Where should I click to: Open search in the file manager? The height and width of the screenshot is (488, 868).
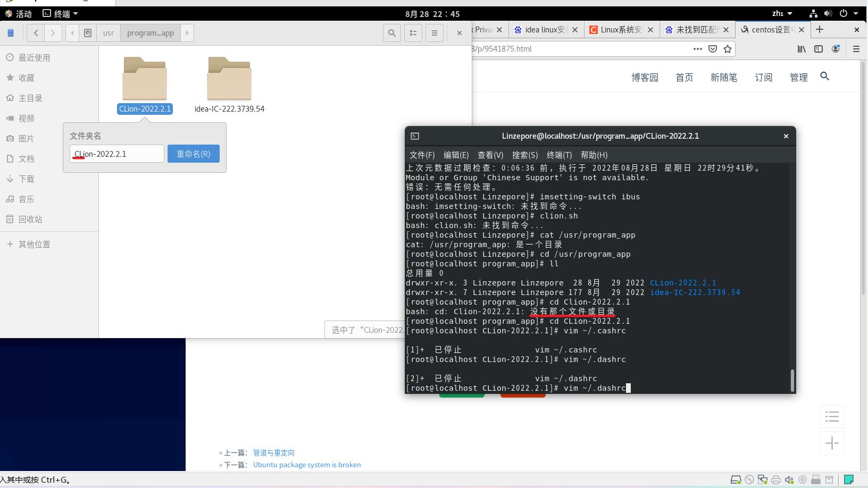392,33
